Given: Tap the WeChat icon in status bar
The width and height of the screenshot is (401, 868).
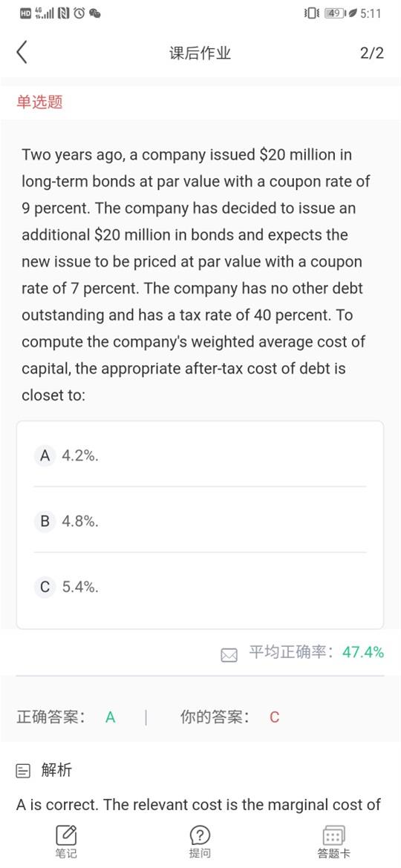Looking at the screenshot, I should (95, 13).
